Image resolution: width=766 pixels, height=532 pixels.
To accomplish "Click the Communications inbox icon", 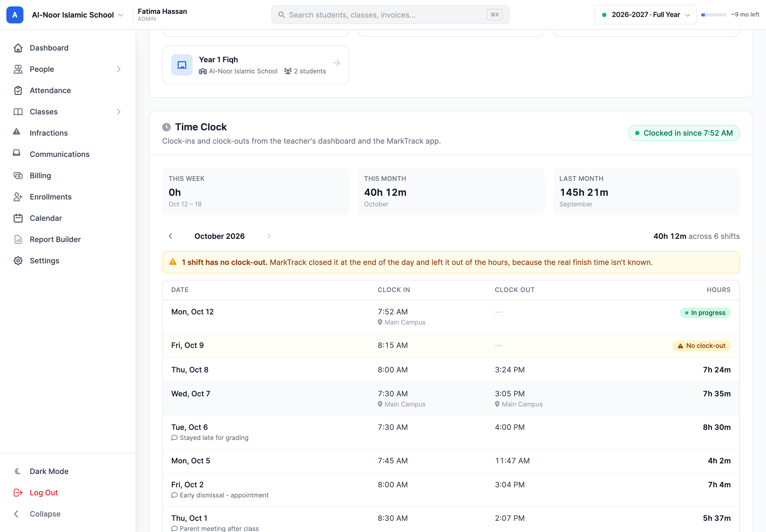I will coord(17,153).
